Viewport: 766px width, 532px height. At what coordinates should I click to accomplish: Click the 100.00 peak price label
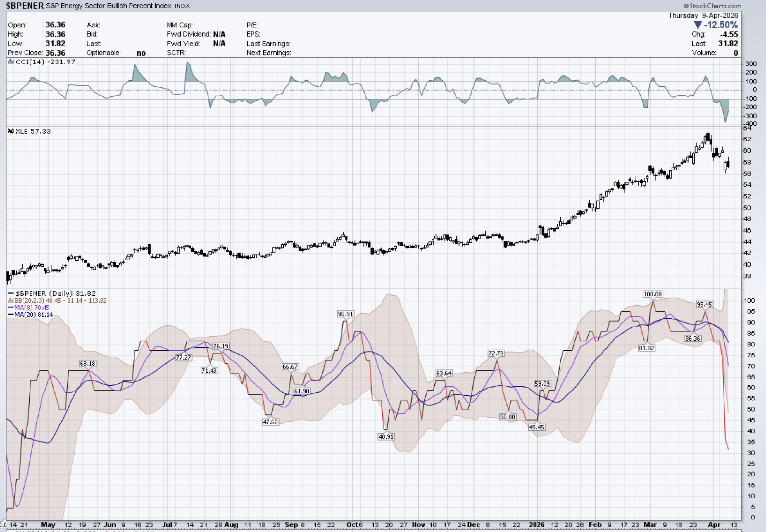click(x=652, y=294)
